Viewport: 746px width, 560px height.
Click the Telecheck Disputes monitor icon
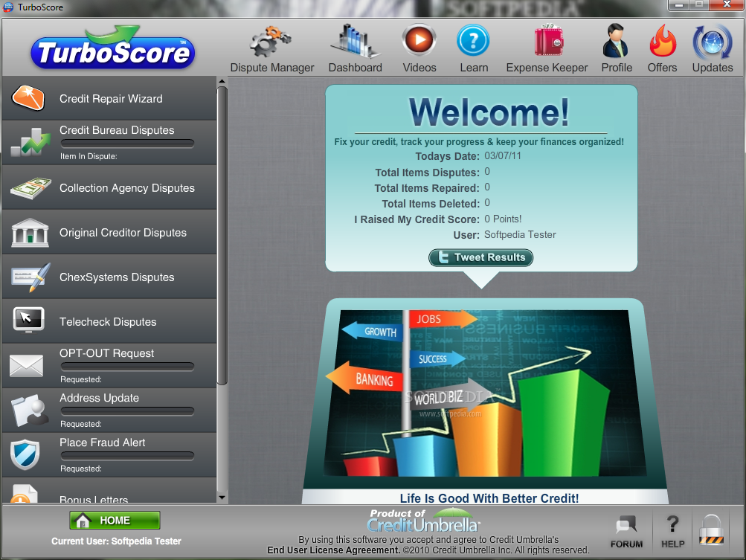tap(28, 320)
